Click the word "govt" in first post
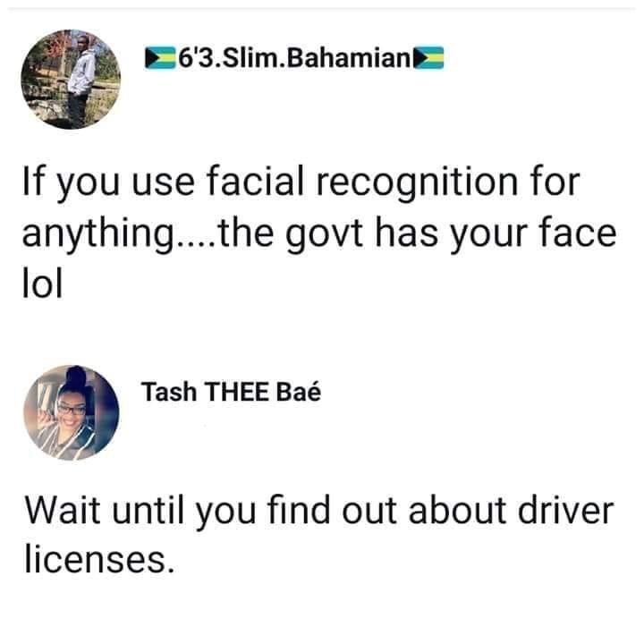The width and height of the screenshot is (644, 644). click(325, 236)
